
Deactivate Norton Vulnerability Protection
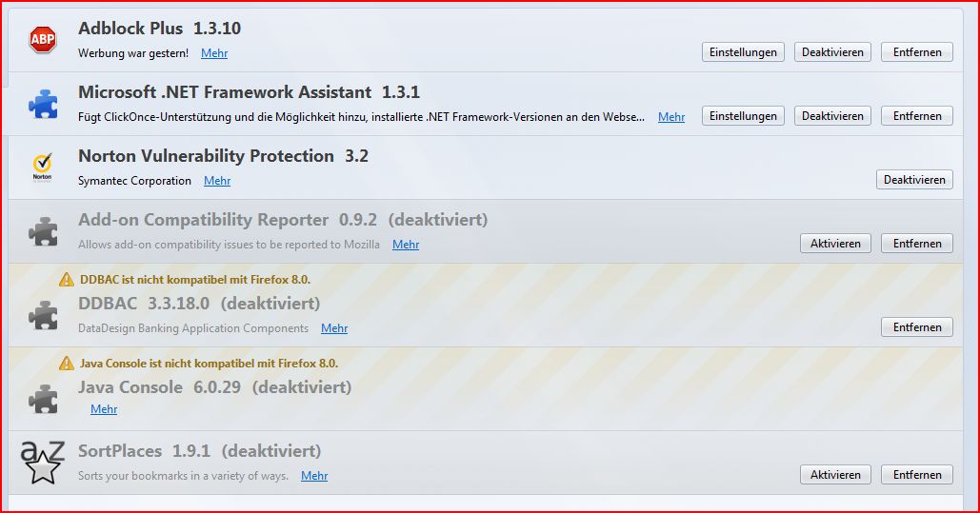pos(914,180)
